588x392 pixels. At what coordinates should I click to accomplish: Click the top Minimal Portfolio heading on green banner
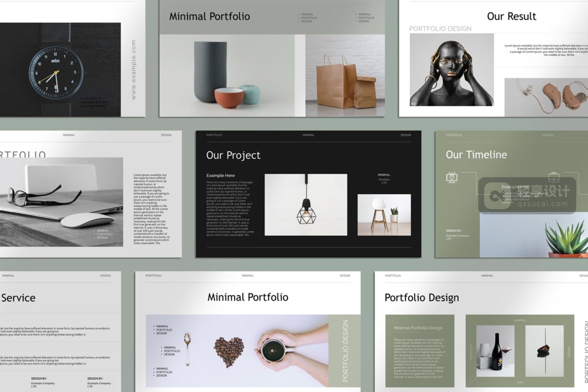(210, 16)
